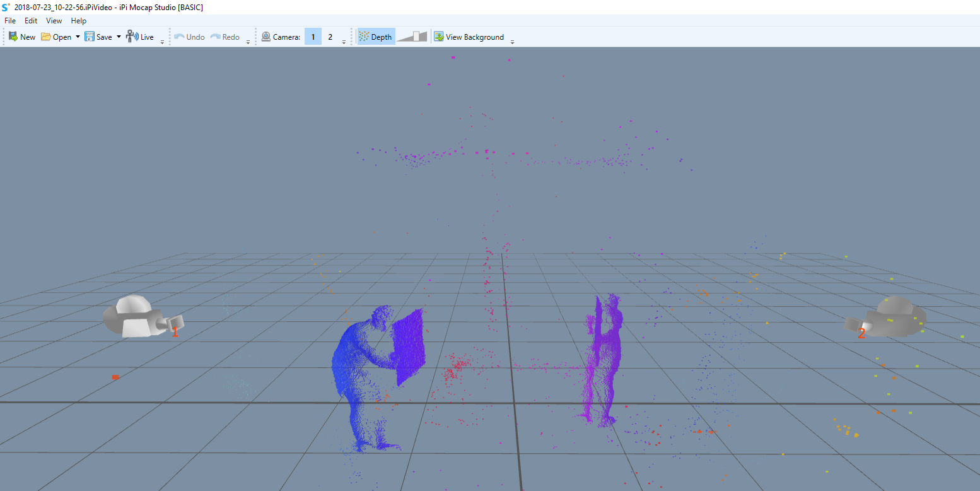The image size is (980, 491).
Task: Start Live capture mode
Action: 140,37
